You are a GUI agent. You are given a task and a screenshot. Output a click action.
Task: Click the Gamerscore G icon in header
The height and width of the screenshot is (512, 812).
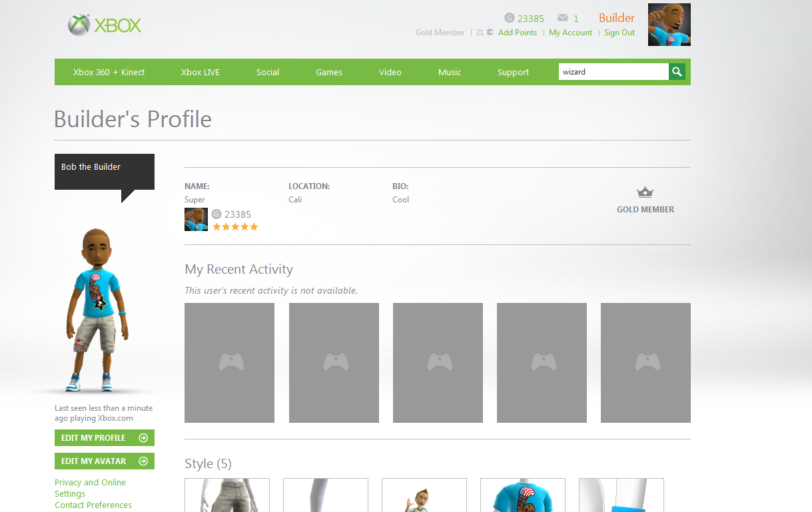point(510,18)
